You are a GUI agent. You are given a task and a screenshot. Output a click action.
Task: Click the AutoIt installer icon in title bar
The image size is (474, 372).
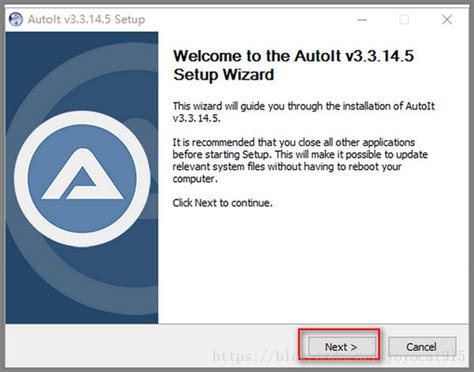click(16, 19)
